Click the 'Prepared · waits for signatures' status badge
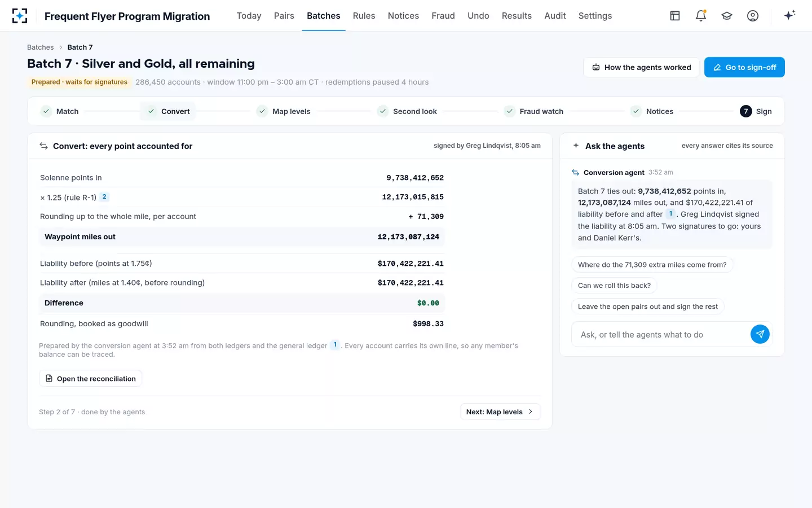The image size is (812, 508). pyautogui.click(x=80, y=82)
